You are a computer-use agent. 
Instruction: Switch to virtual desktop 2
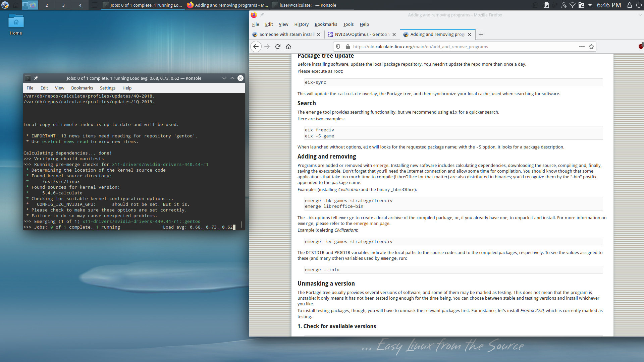[47, 5]
